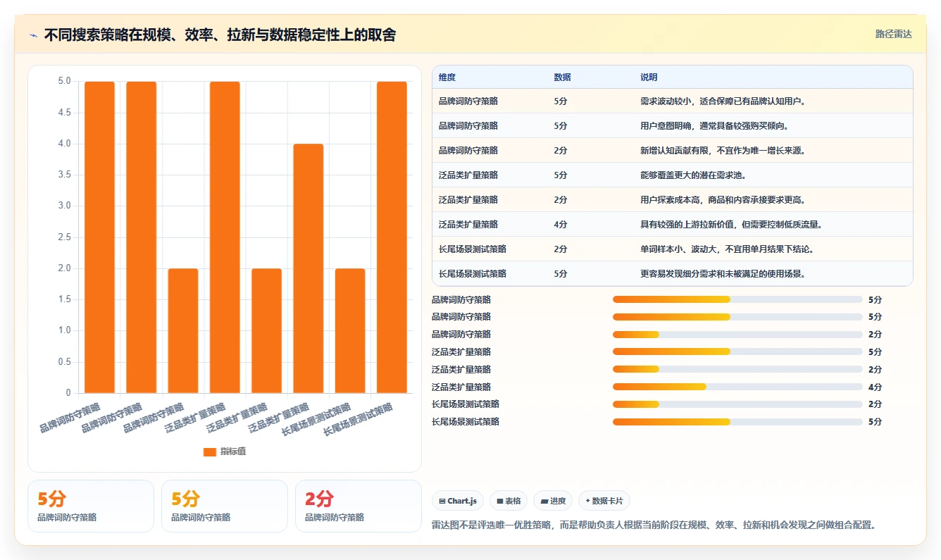The width and height of the screenshot is (941, 560).
Task: Click the 5.0-high 泛品类扩量策略 chart bar
Action: [225, 237]
